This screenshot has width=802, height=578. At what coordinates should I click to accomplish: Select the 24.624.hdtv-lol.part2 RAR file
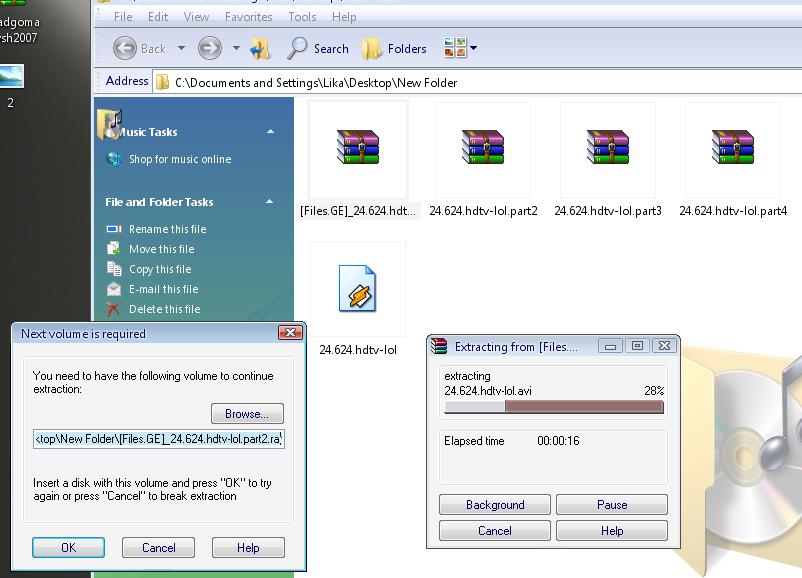click(483, 149)
